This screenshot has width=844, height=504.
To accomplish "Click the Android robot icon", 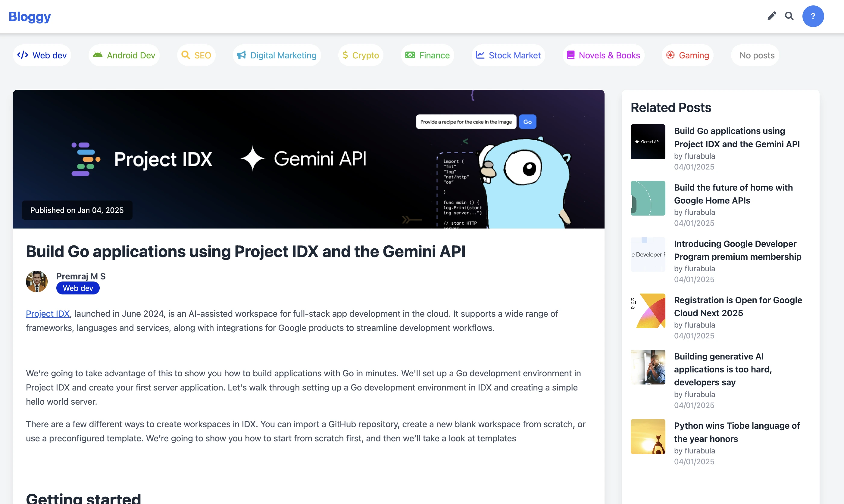I will click(98, 55).
